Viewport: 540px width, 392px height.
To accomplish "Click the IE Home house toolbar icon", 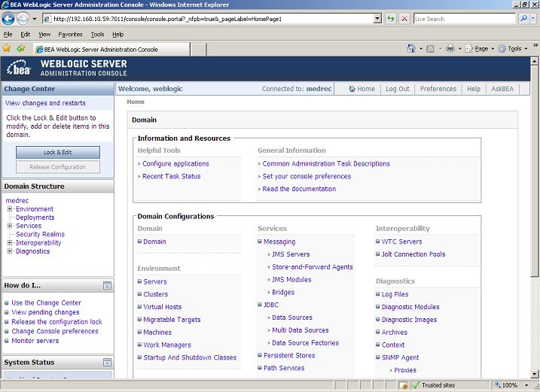I will pos(411,48).
